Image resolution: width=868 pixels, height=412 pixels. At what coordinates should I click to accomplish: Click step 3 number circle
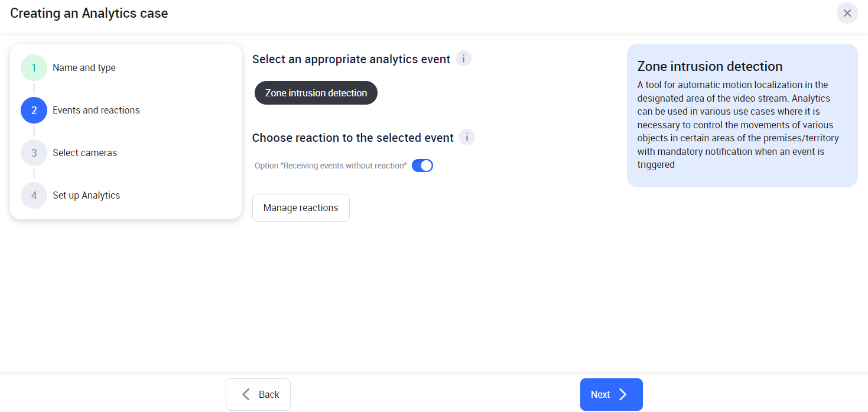click(x=34, y=153)
